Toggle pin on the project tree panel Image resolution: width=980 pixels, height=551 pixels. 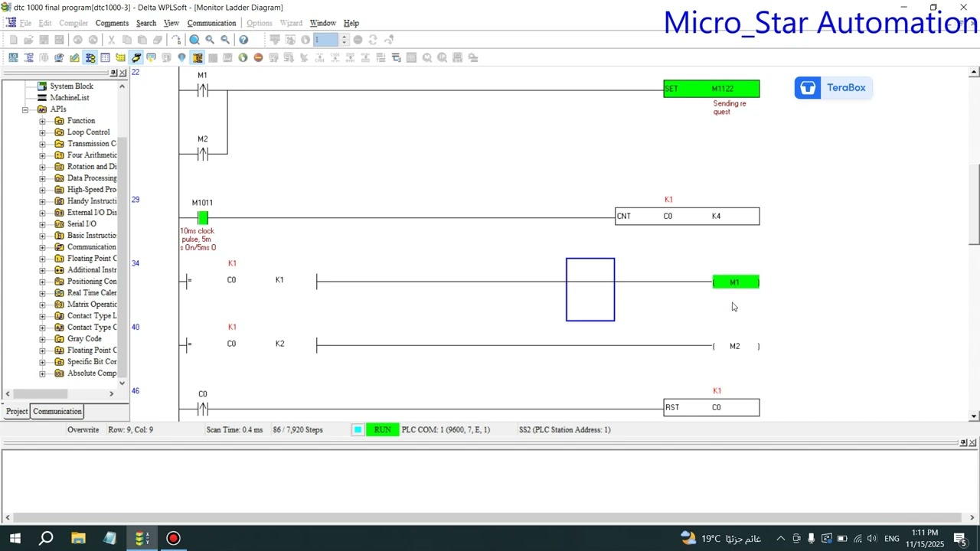pos(113,73)
